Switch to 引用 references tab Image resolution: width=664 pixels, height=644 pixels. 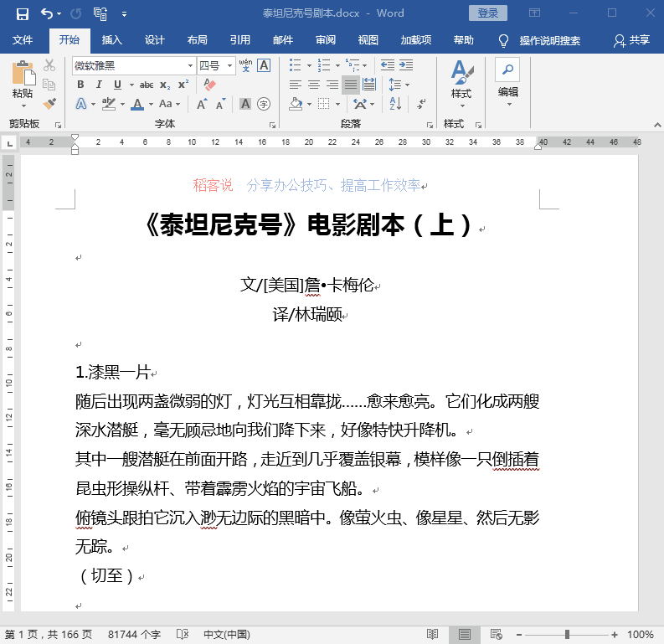click(x=240, y=40)
